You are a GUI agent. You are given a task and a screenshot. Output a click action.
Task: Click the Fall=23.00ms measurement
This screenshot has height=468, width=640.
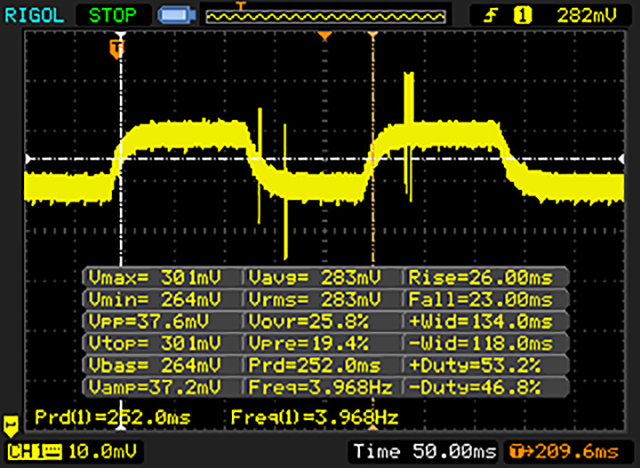pos(480,299)
